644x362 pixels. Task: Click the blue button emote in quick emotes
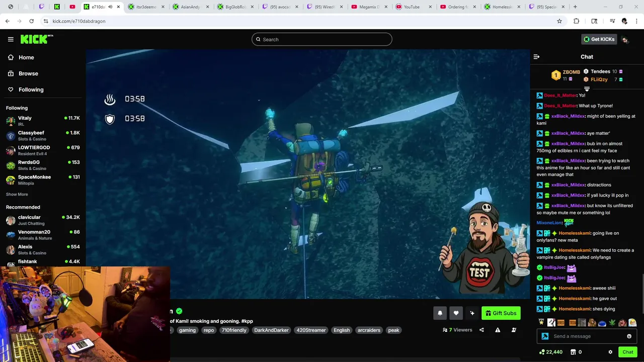click(602, 323)
